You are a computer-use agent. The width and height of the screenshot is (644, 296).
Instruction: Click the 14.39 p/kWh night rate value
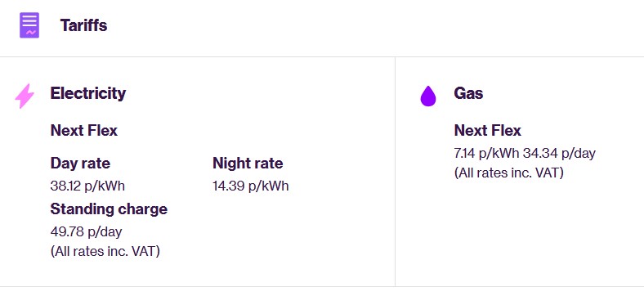pos(251,186)
